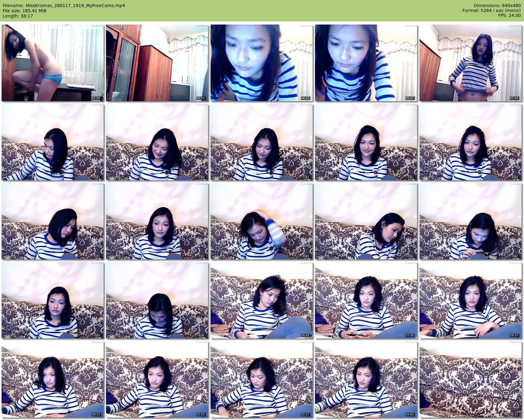Image resolution: width=524 pixels, height=420 pixels.
Task: Select the frame at 02:53
Action: [x=157, y=63]
